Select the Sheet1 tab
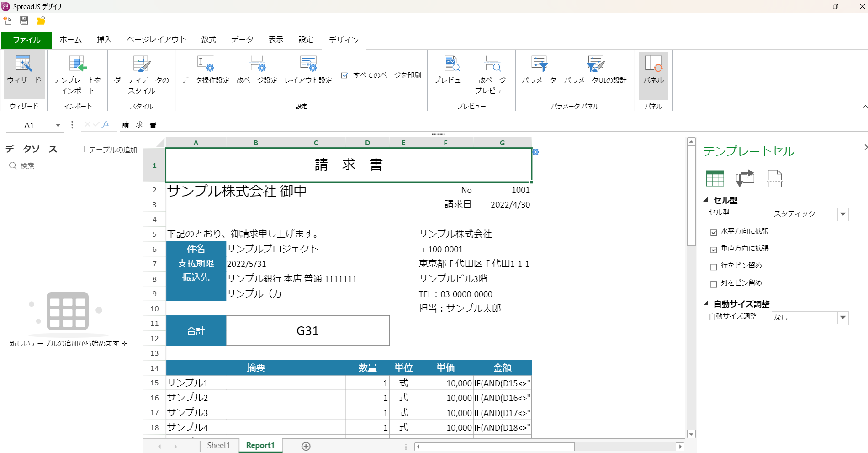The height and width of the screenshot is (453, 868). pyautogui.click(x=218, y=446)
